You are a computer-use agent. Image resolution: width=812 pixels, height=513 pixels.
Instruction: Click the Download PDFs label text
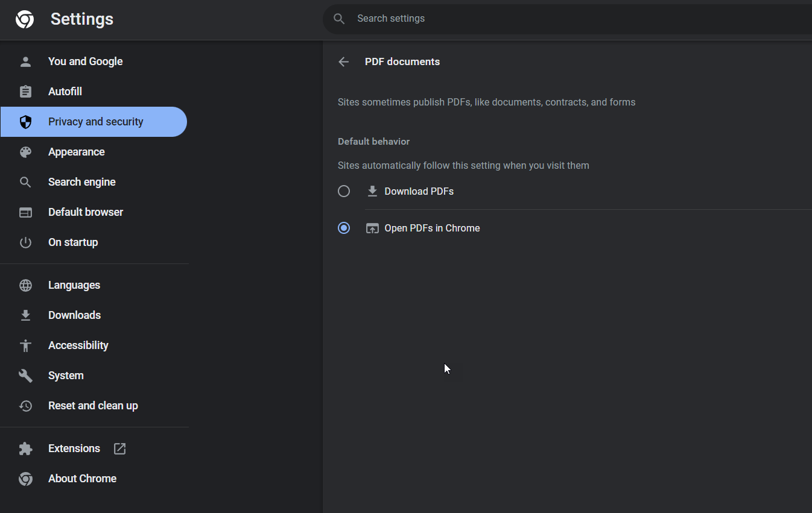pos(419,191)
